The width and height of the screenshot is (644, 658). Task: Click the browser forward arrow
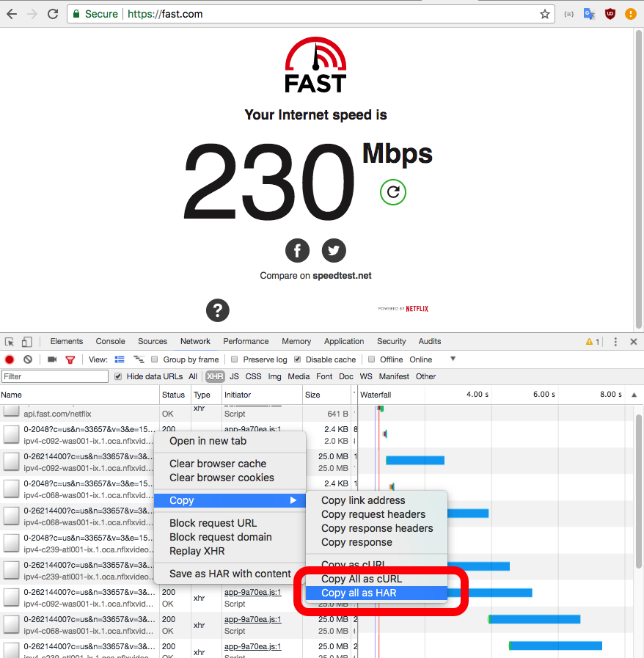[32, 14]
